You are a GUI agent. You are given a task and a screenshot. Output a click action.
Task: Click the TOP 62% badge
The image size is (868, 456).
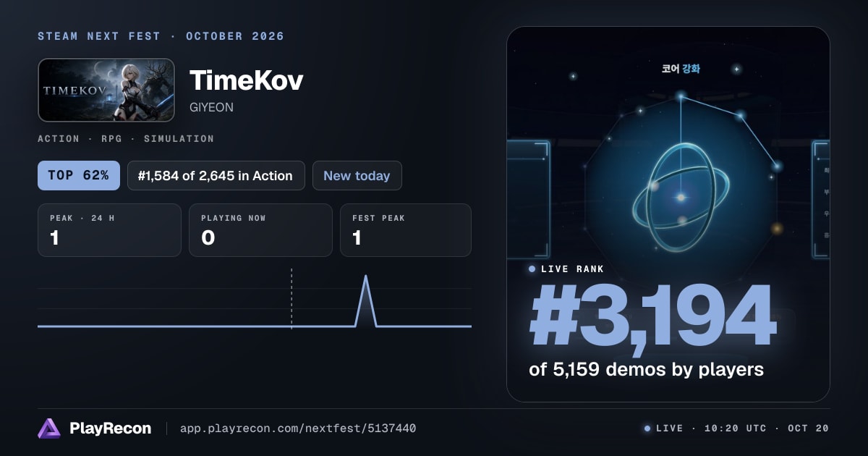(x=79, y=175)
